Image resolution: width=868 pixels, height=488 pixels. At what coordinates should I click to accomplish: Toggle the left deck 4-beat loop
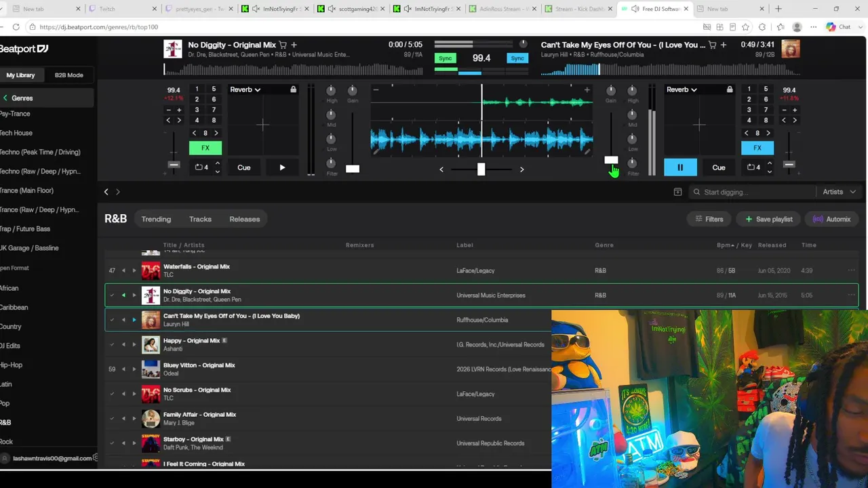201,167
